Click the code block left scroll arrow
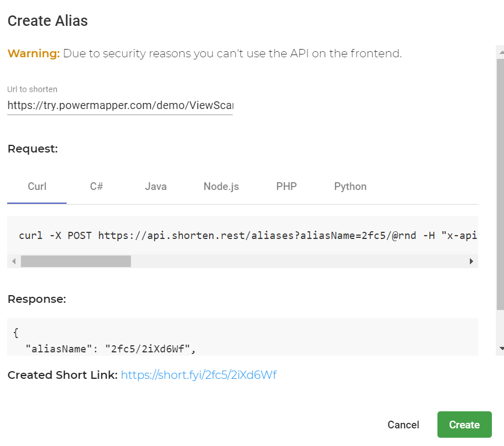The image size is (504, 446). [14, 261]
